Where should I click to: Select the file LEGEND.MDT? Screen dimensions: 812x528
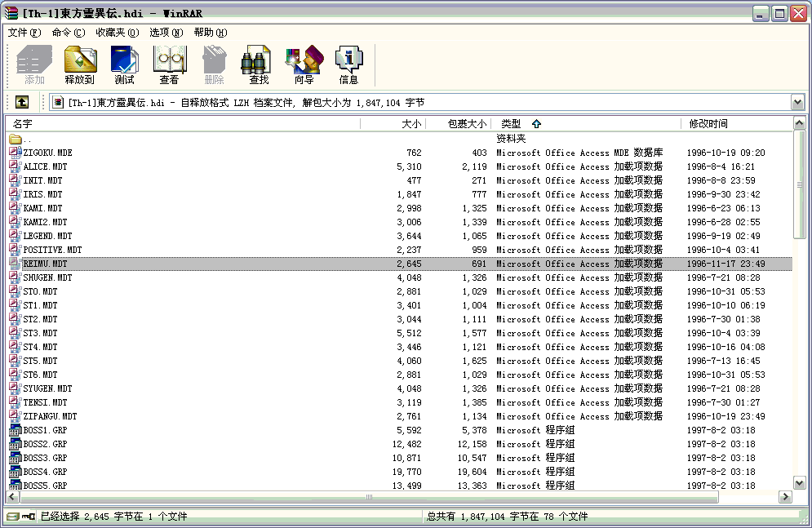coord(47,236)
